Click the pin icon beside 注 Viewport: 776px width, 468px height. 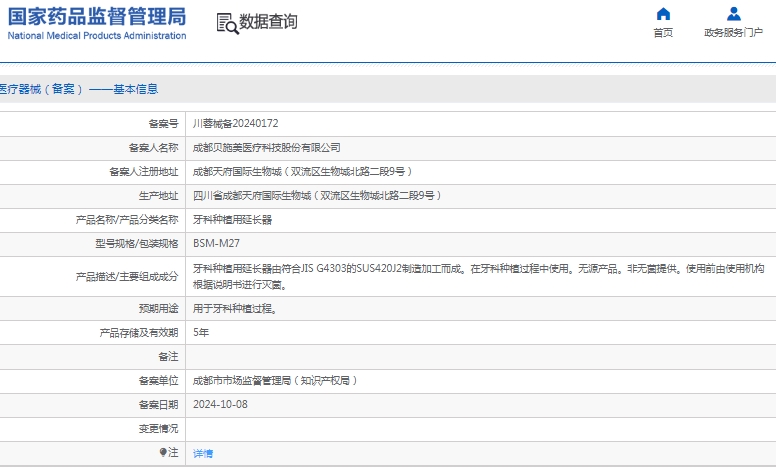[x=163, y=452]
